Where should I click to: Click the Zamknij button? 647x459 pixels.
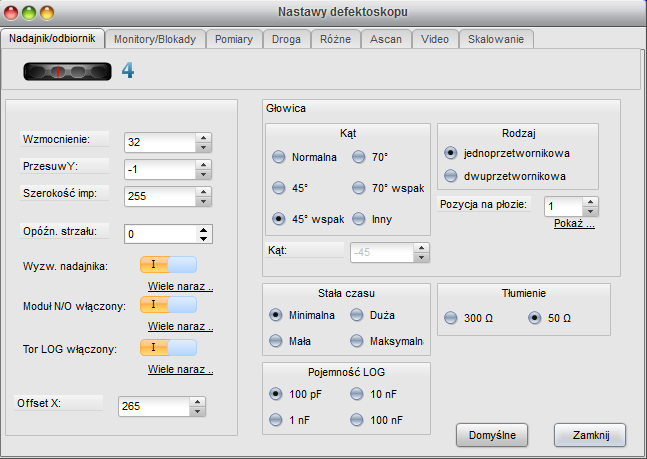[x=589, y=435]
